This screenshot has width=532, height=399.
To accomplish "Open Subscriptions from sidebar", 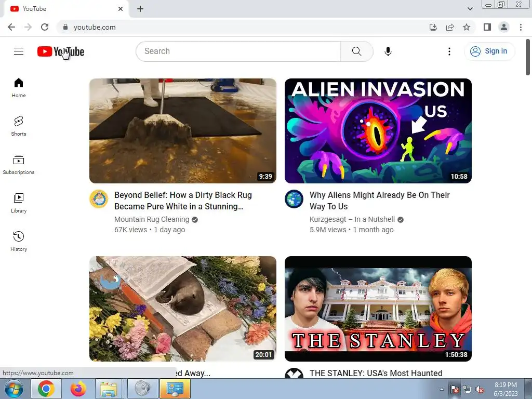I will pos(19,165).
